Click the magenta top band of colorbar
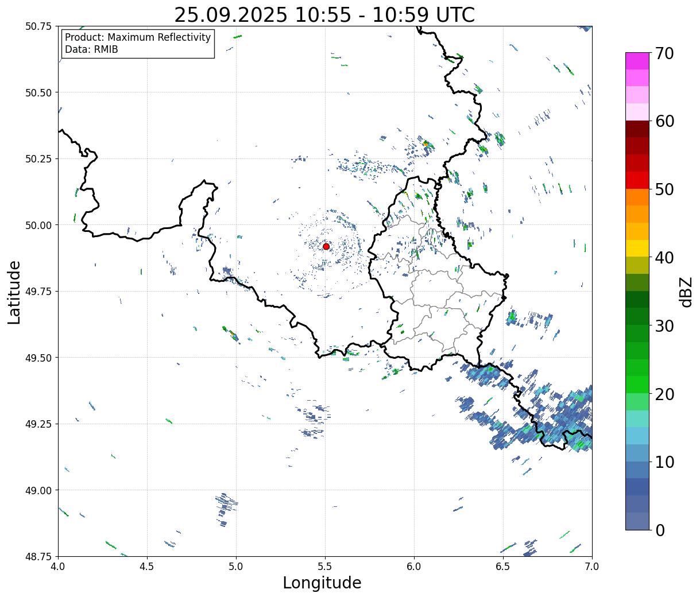The height and width of the screenshot is (597, 700). (637, 61)
